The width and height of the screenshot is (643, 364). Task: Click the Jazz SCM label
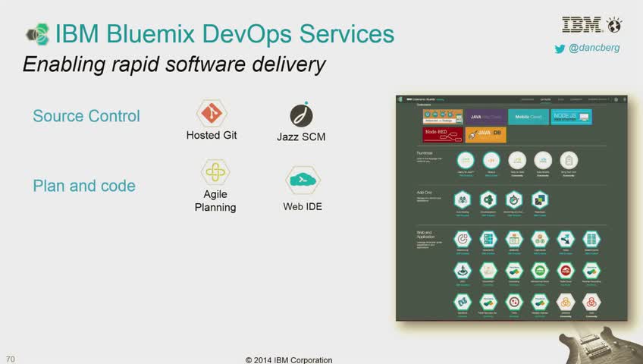tap(302, 137)
